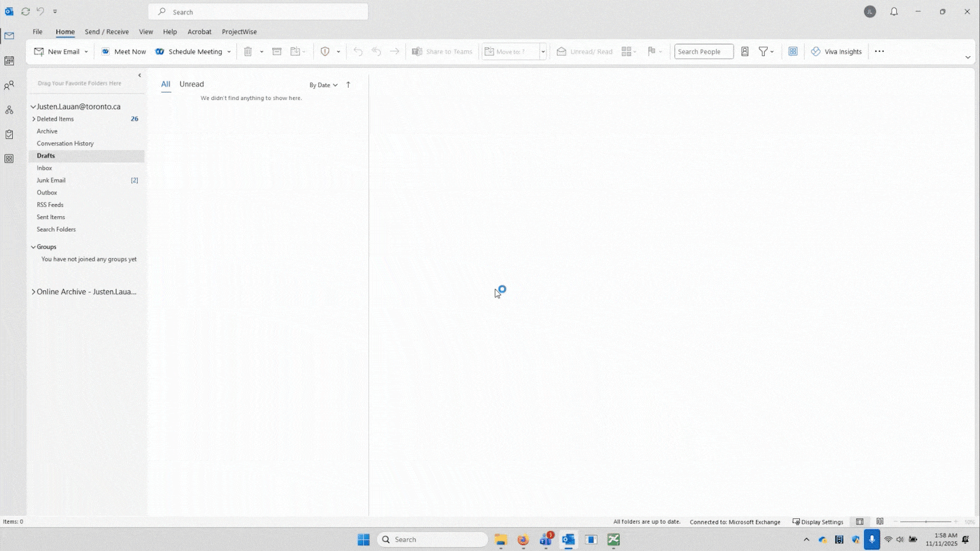
Task: Click the New Email button
Action: pos(57,52)
